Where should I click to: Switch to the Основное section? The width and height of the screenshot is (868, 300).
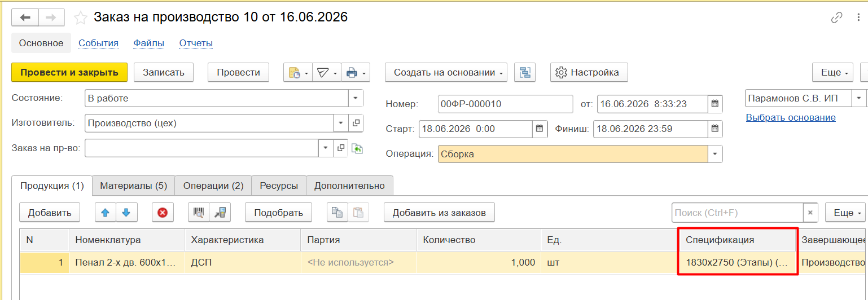[41, 43]
